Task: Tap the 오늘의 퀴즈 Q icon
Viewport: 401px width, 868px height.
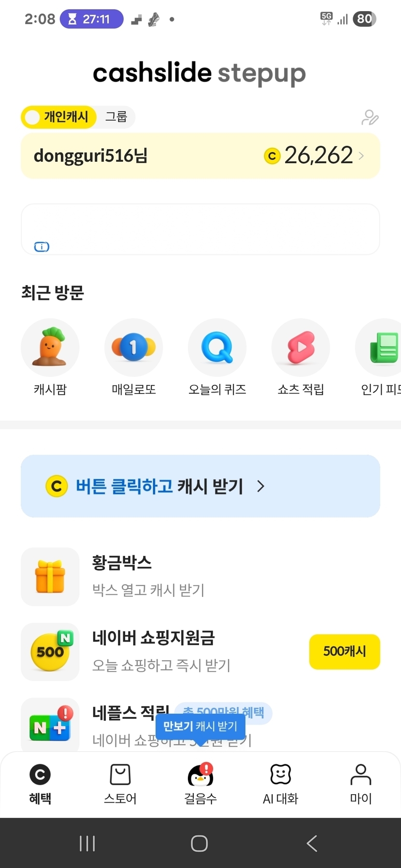Action: point(217,348)
